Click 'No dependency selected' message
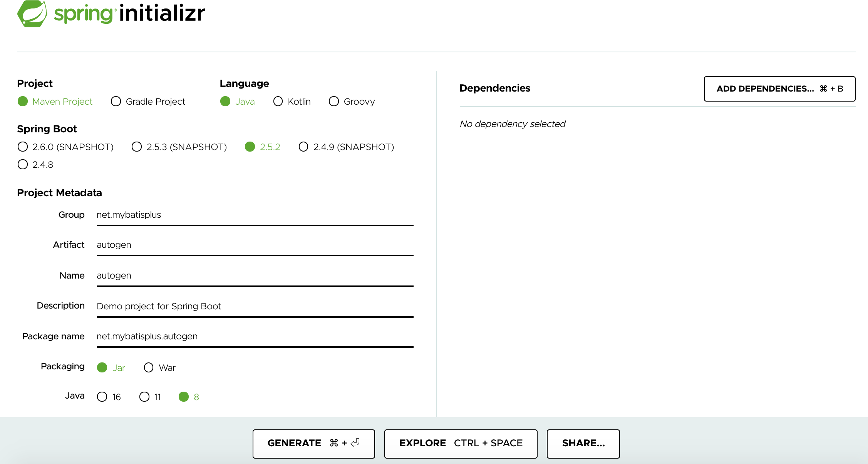868x464 pixels. click(512, 124)
